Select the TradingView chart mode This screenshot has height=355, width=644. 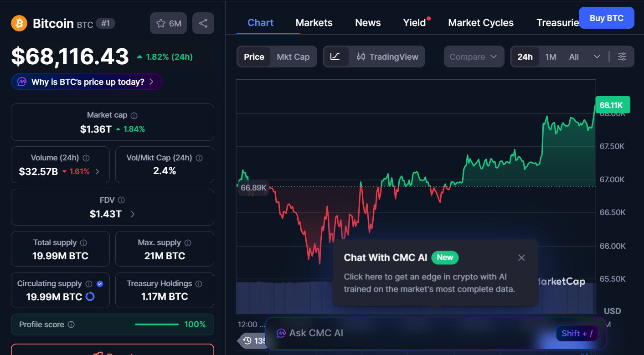click(x=387, y=57)
